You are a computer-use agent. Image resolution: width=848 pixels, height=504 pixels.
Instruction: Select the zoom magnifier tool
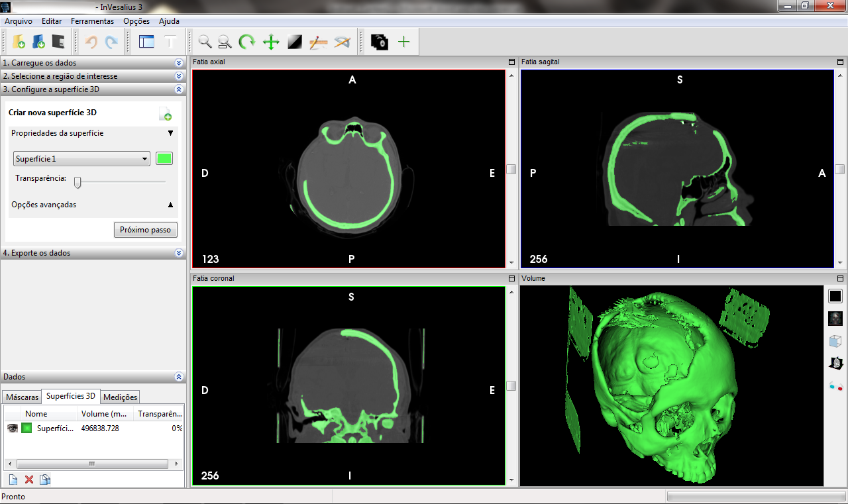tap(205, 42)
